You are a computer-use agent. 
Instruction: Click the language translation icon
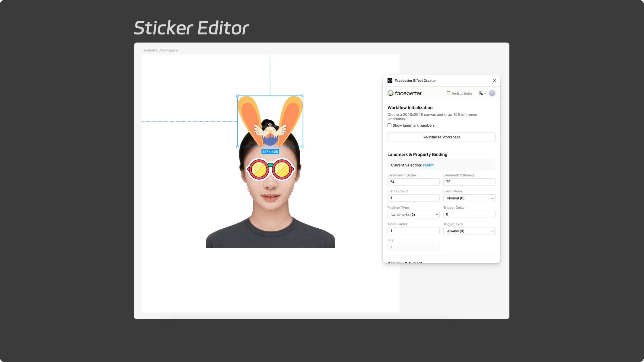480,93
